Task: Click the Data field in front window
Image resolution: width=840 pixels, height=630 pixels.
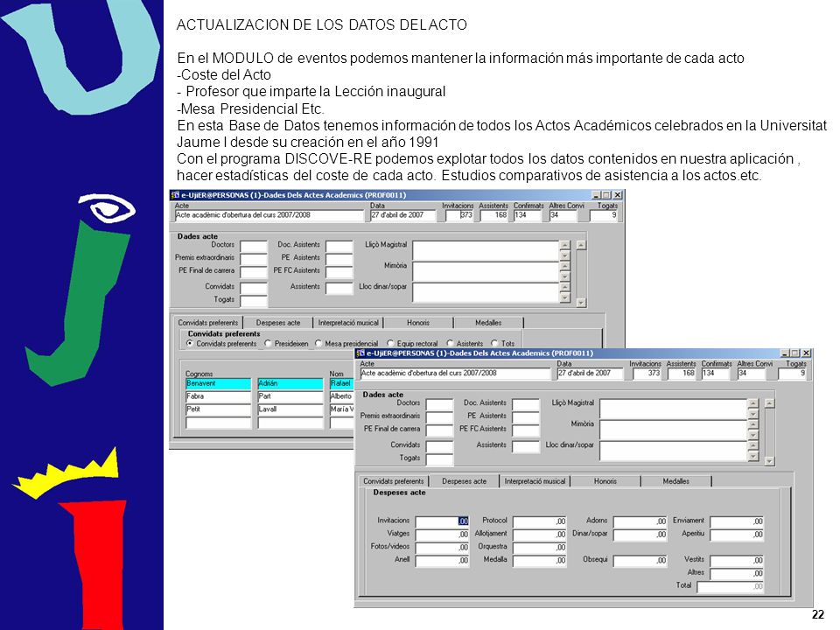Action: coord(591,374)
